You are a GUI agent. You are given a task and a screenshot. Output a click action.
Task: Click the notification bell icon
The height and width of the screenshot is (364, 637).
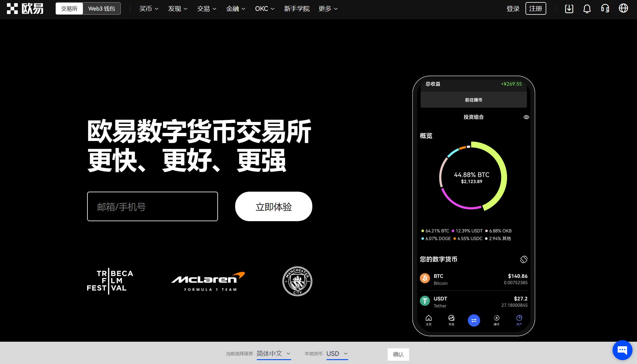click(x=587, y=8)
